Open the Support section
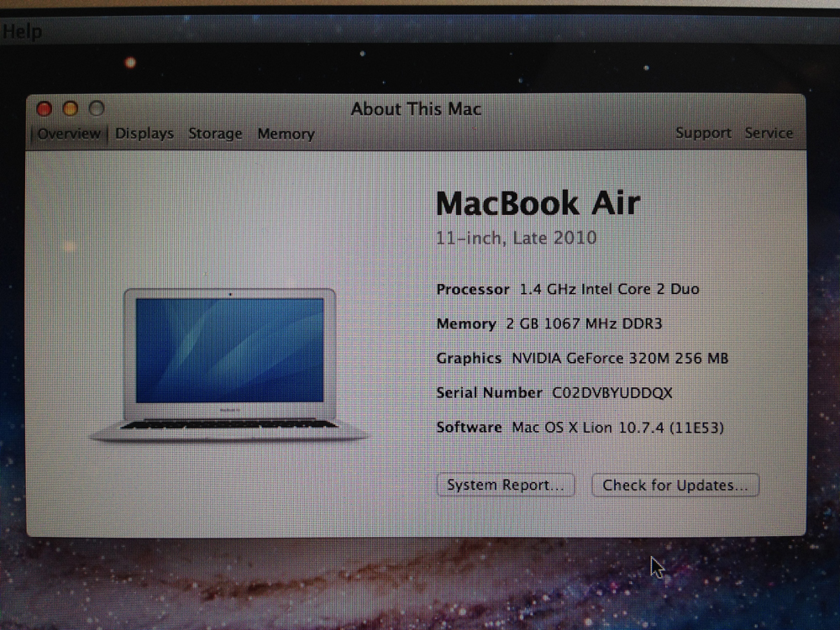 pyautogui.click(x=703, y=133)
